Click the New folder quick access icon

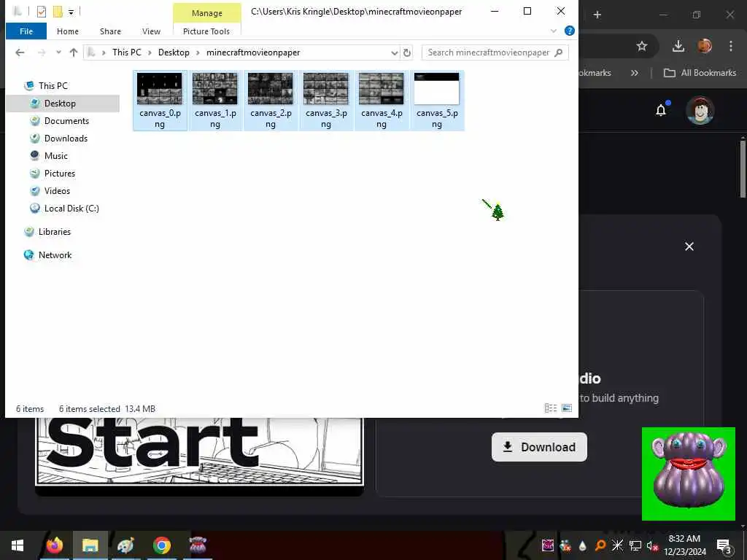(x=58, y=12)
